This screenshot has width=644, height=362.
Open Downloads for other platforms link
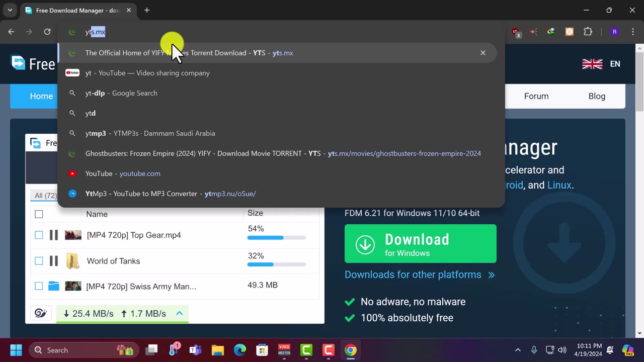click(x=420, y=275)
